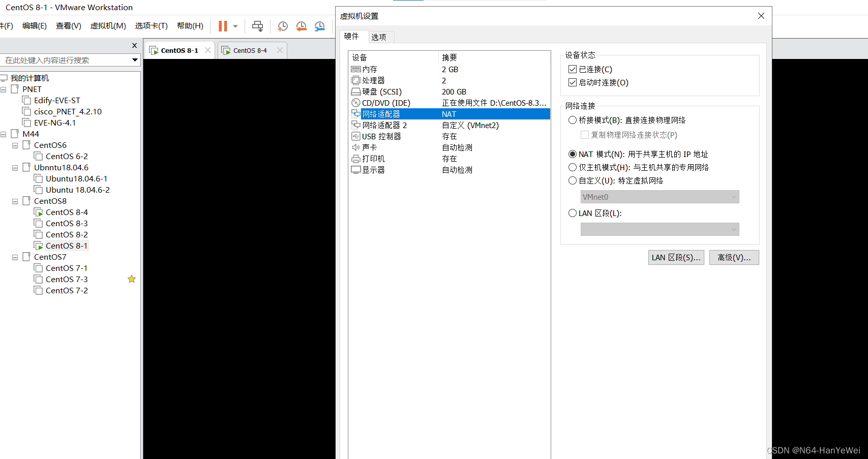
Task: Switch to the 选项 tab
Action: tap(380, 37)
